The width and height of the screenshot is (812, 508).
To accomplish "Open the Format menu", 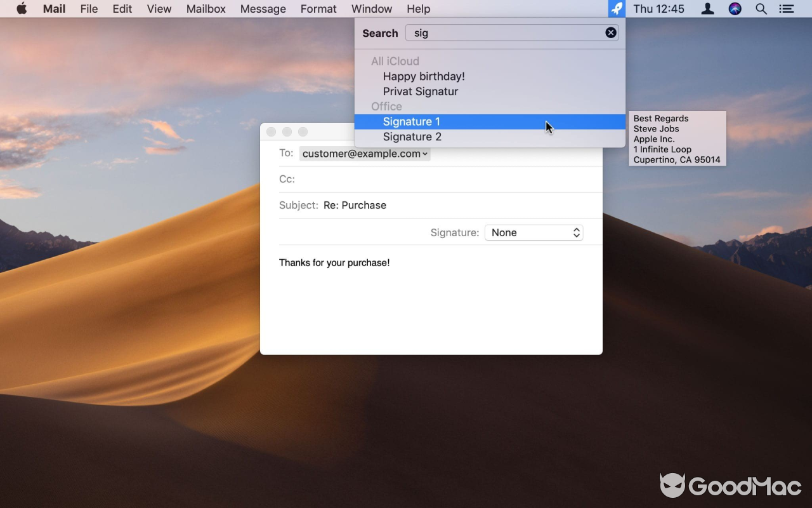I will tap(318, 8).
